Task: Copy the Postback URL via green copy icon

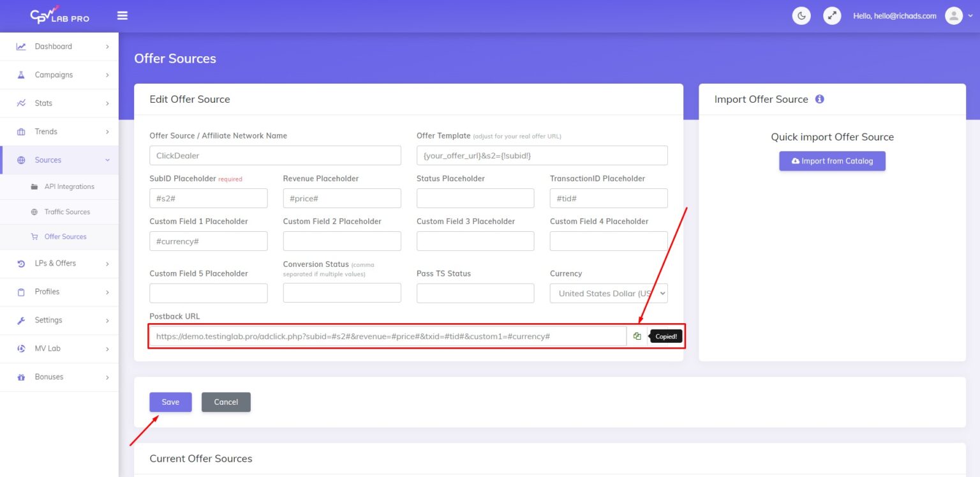Action: [x=637, y=335]
